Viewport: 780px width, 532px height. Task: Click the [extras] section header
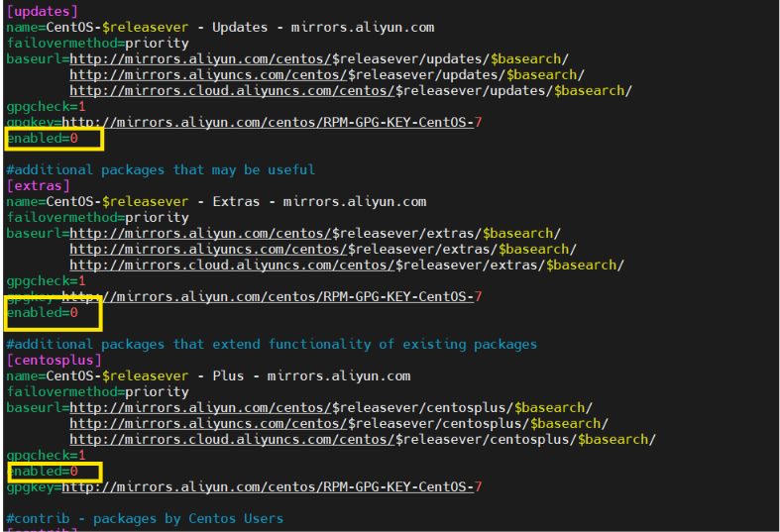pyautogui.click(x=39, y=186)
